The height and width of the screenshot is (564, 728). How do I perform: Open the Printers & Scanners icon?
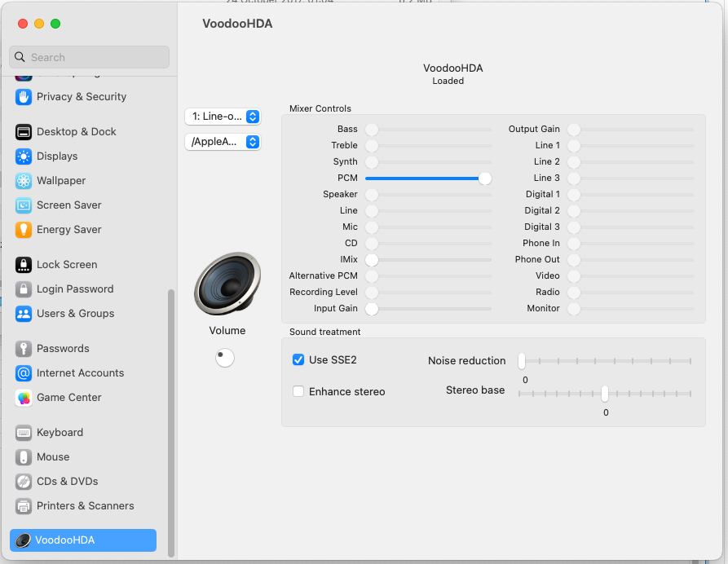click(23, 506)
